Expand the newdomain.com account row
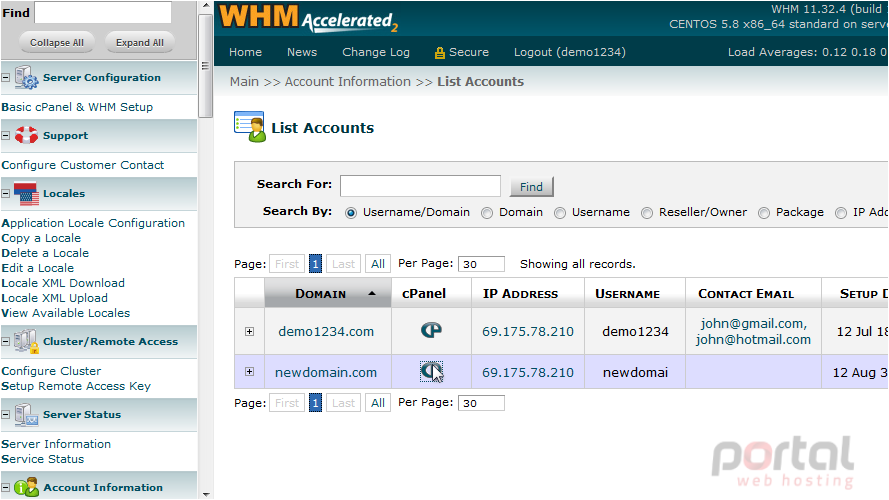This screenshot has width=889, height=500. (x=249, y=371)
